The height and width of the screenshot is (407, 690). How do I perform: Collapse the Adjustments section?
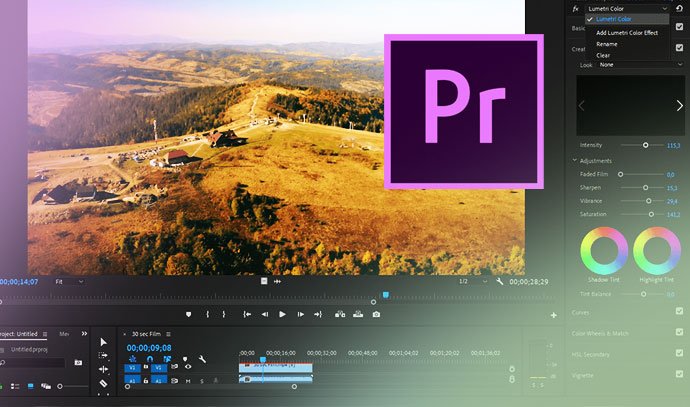tap(575, 160)
